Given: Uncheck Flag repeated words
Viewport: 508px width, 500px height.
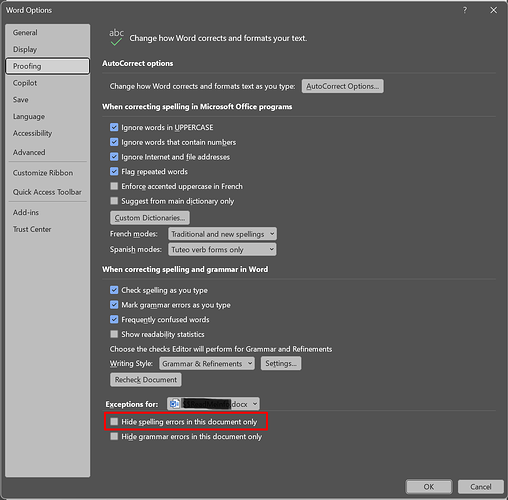Looking at the screenshot, I should [114, 171].
